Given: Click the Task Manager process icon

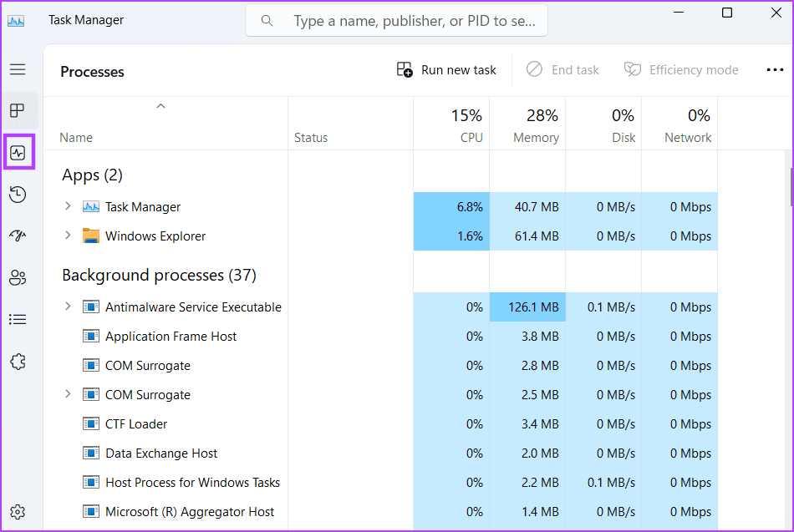Looking at the screenshot, I should click(91, 206).
